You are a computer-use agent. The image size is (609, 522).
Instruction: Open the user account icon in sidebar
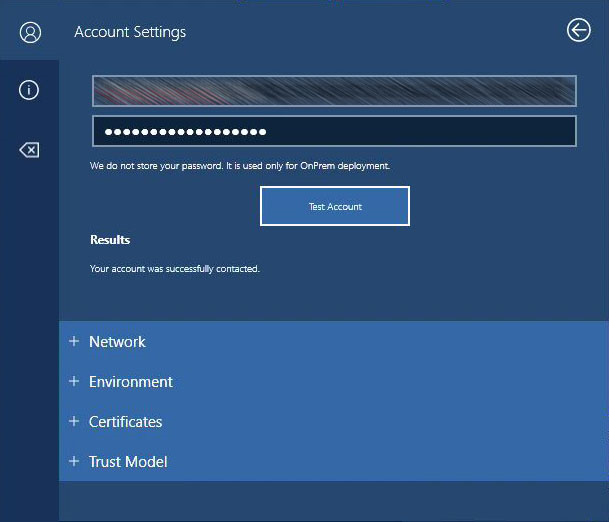click(x=30, y=32)
